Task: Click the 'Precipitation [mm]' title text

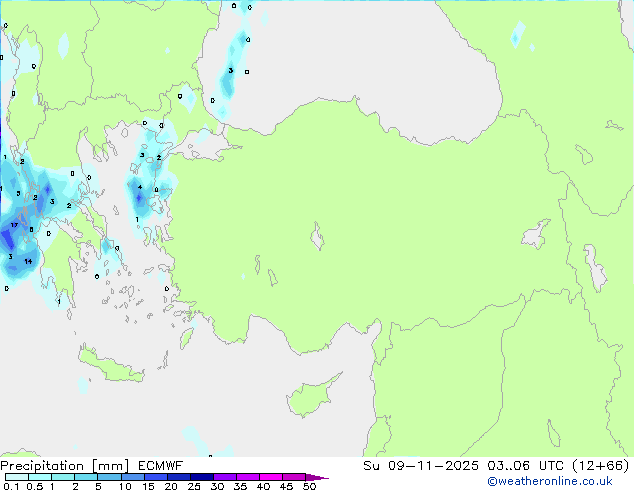Action: tap(65, 466)
